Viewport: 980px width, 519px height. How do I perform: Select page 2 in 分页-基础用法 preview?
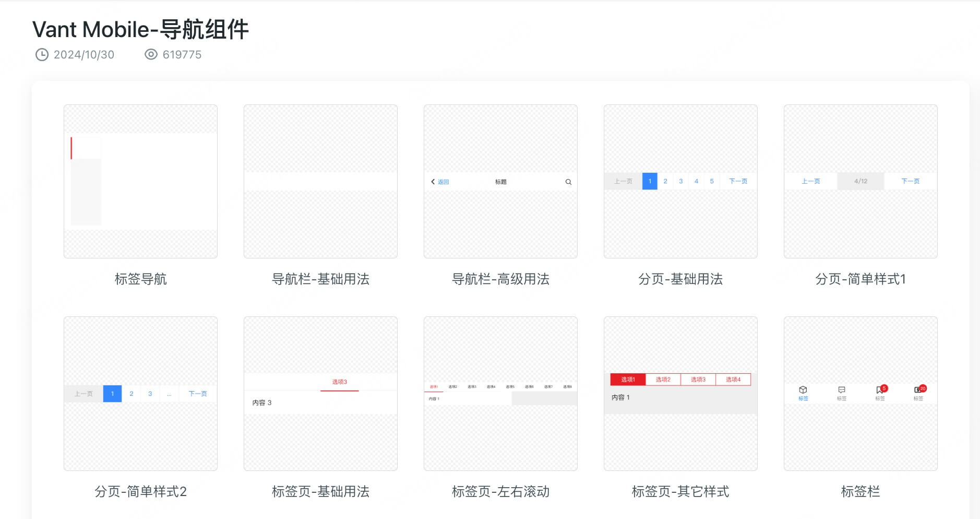click(665, 181)
